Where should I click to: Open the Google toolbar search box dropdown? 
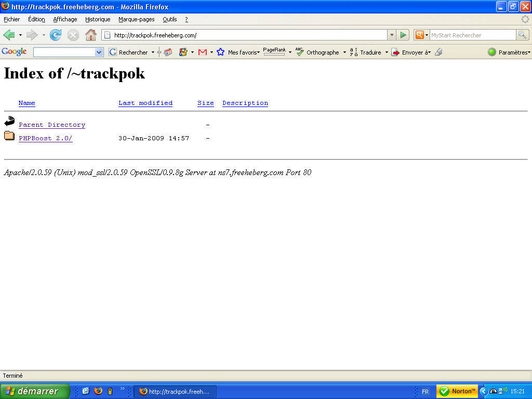pos(99,52)
